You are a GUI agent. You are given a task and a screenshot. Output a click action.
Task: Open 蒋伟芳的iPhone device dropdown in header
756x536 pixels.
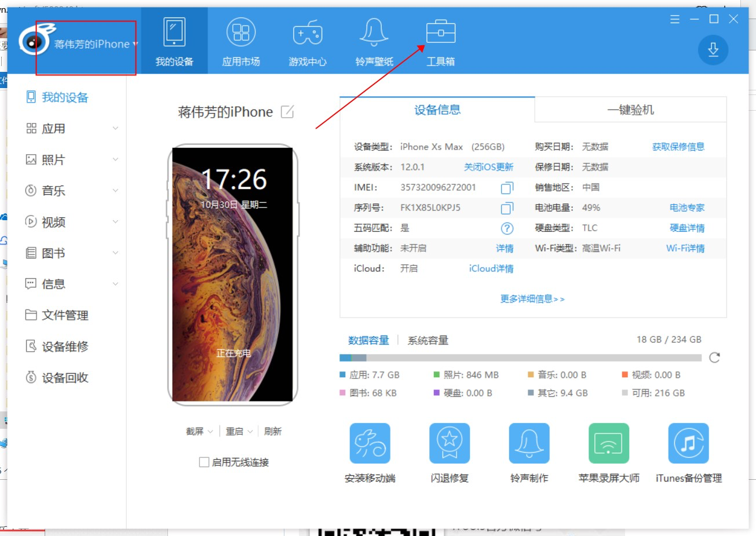[x=96, y=44]
